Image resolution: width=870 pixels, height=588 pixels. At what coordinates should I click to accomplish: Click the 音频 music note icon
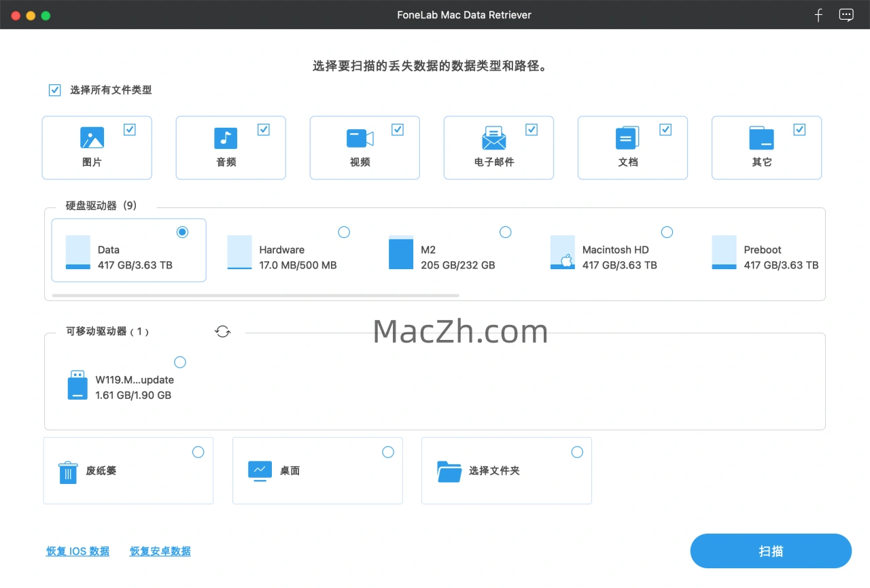226,138
